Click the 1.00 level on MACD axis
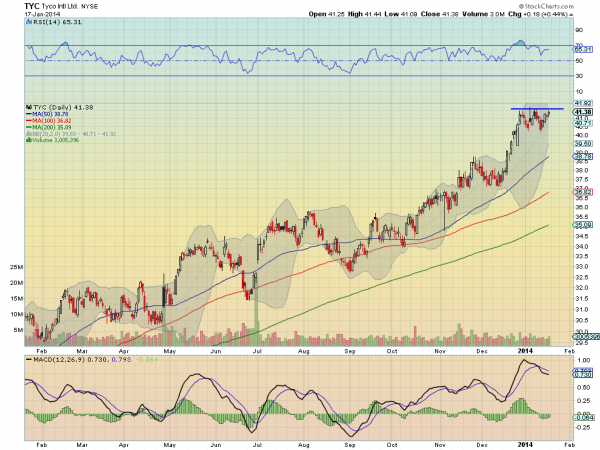Viewport: 600px width, 450px height. pyautogui.click(x=584, y=360)
